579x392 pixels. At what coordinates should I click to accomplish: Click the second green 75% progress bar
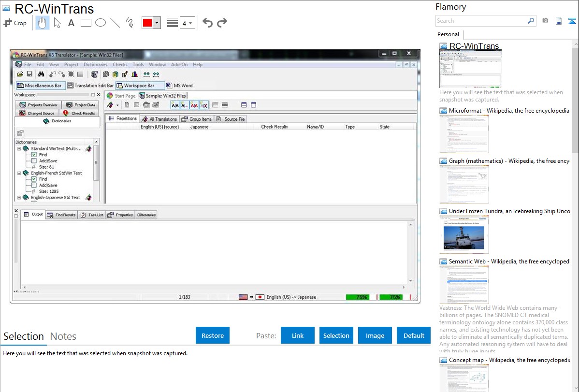391,297
